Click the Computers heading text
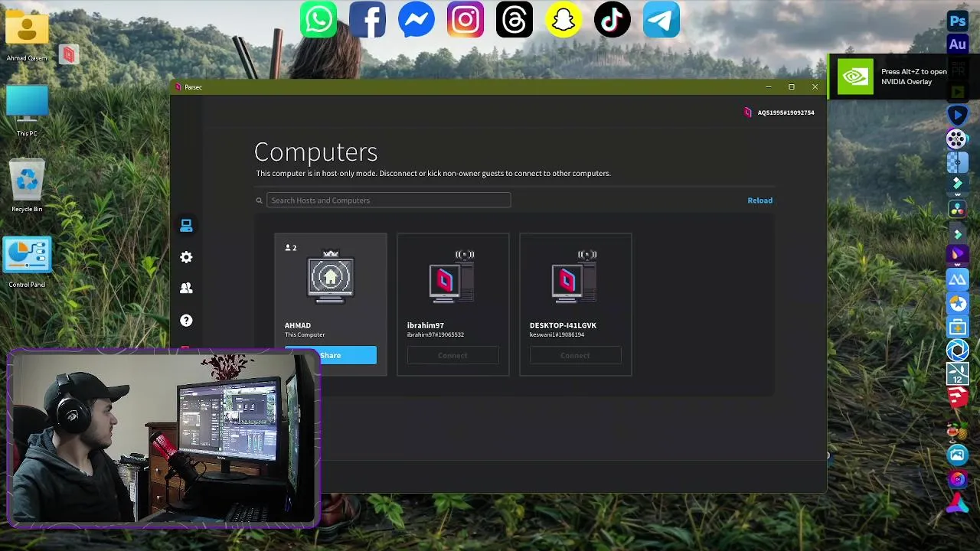The width and height of the screenshot is (980, 551). coord(315,152)
